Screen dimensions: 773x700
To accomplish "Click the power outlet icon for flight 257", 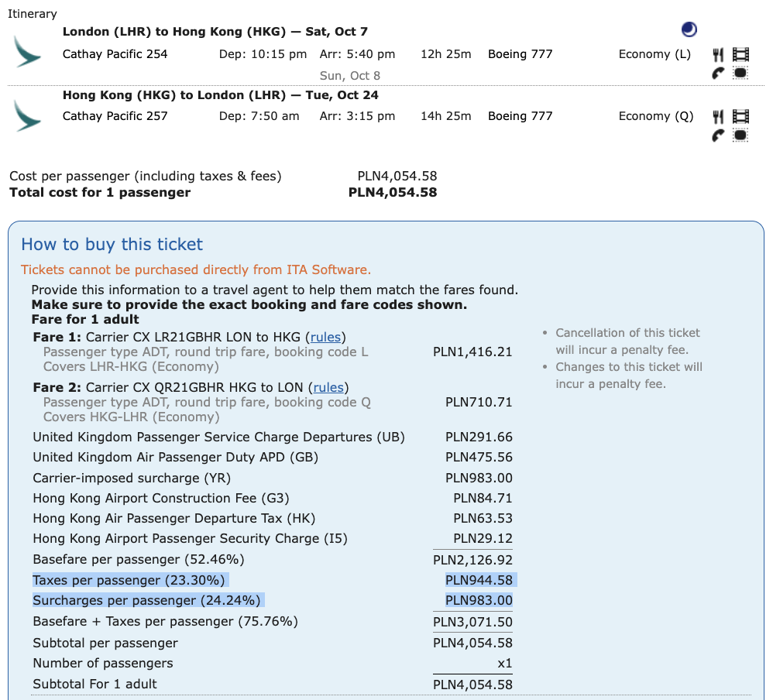I will pos(740,136).
